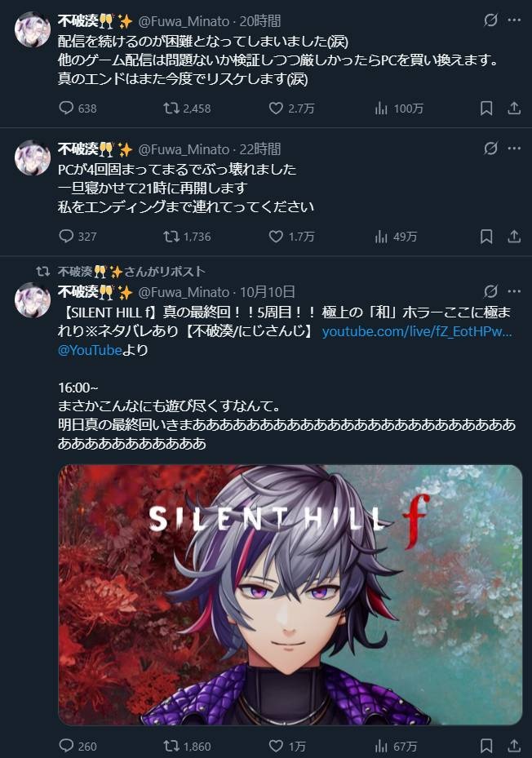This screenshot has height=758, width=532.
Task: Open the SILENT HILL f thumbnail image
Action: pos(290,595)
